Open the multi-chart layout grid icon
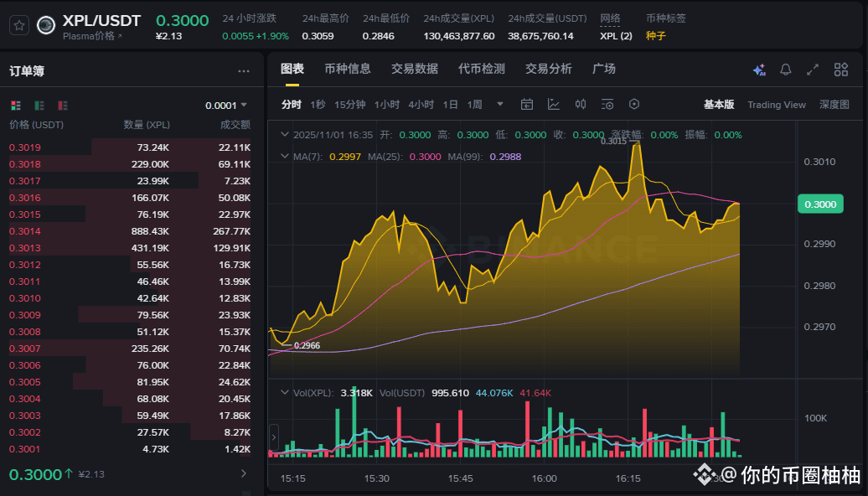 (x=841, y=70)
